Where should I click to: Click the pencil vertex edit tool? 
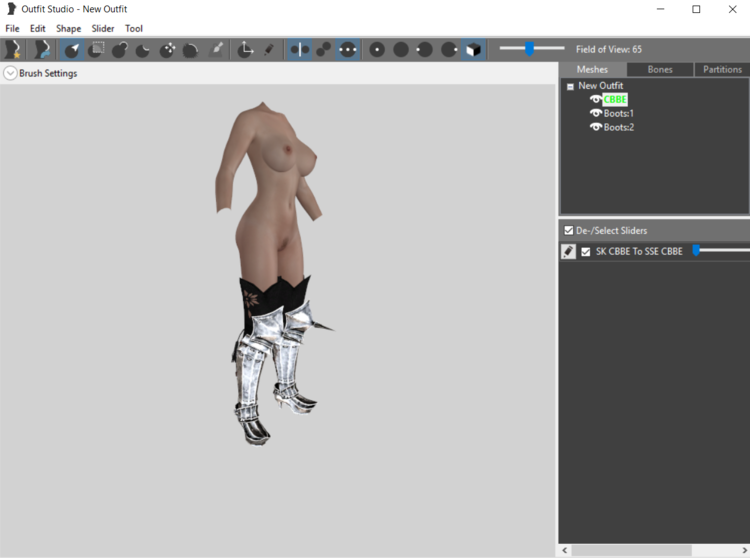269,49
